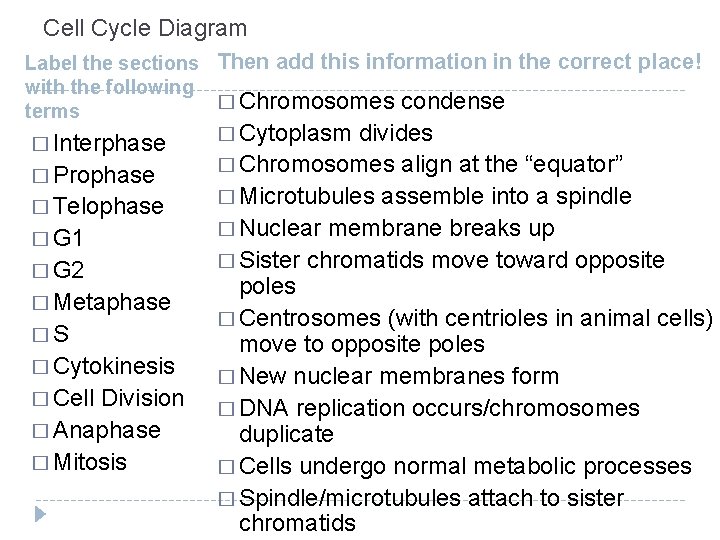
Task: Select the "DNA replication occurs" line
Action: pos(439,409)
